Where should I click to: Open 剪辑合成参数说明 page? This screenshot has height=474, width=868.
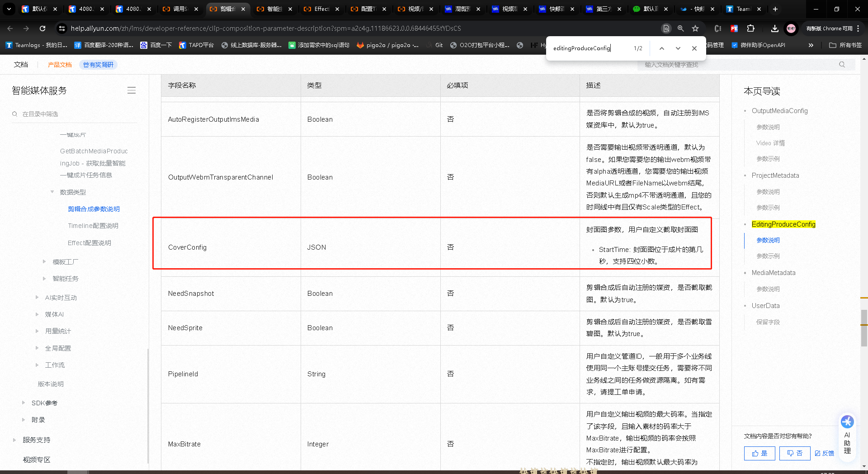click(94, 209)
